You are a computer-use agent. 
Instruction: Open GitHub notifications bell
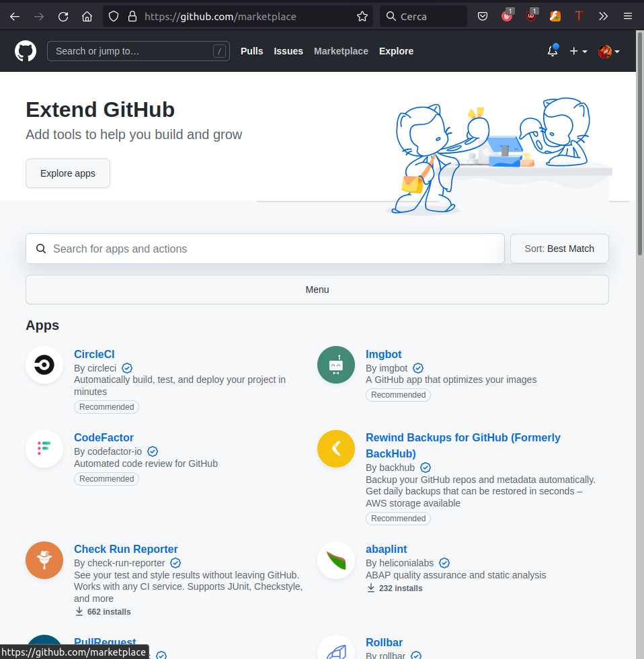click(x=553, y=51)
